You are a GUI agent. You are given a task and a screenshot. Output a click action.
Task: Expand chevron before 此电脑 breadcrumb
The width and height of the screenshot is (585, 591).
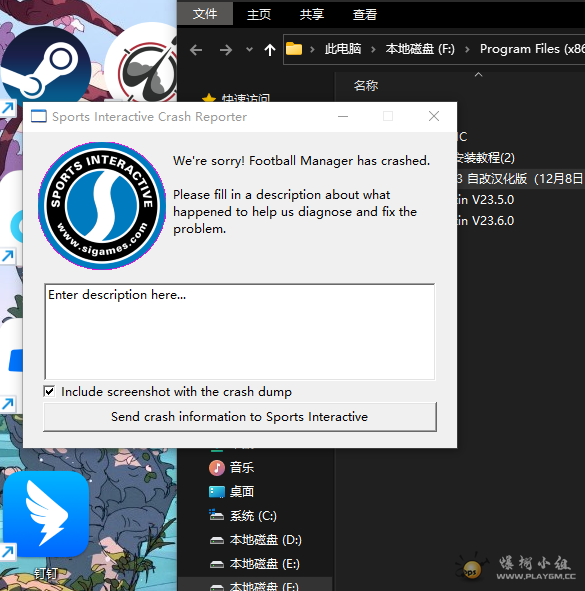312,49
